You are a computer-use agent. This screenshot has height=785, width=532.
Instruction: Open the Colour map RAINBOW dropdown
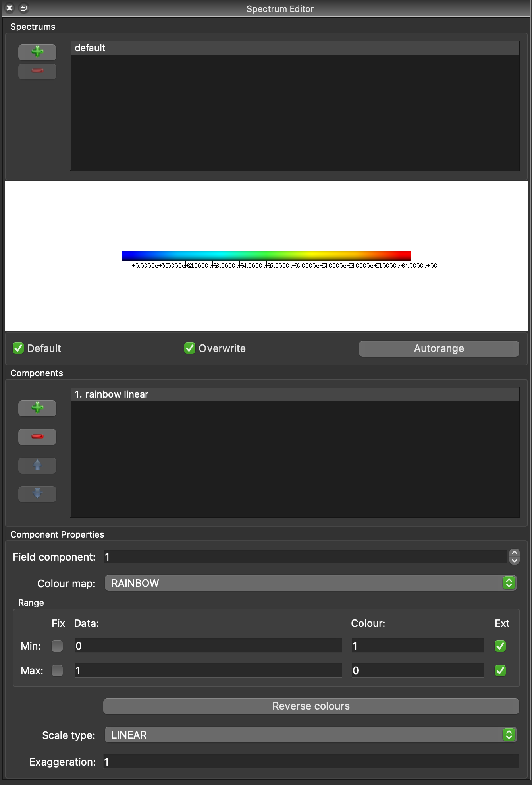point(310,583)
